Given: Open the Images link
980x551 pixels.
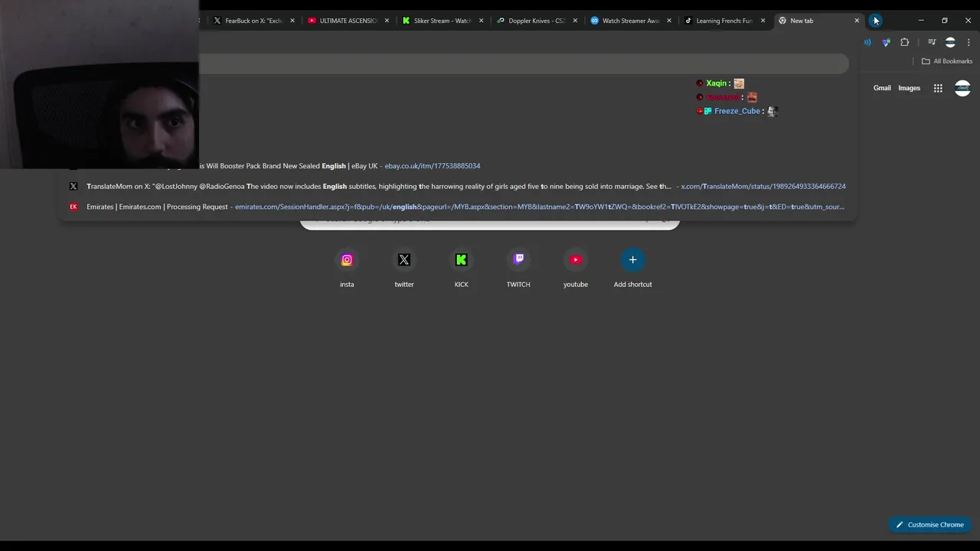Looking at the screenshot, I should pyautogui.click(x=909, y=88).
